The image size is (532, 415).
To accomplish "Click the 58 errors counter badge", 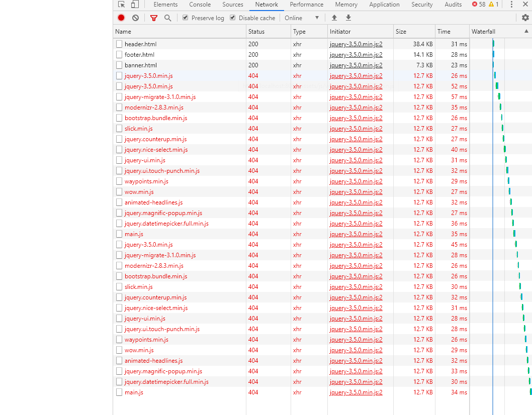I will 479,5.
